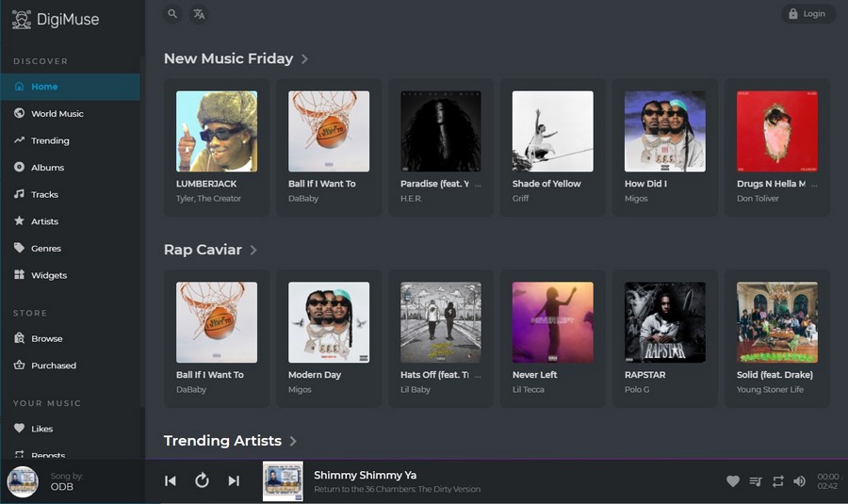Image resolution: width=848 pixels, height=504 pixels.
Task: Click the replay circular arrow button
Action: tap(202, 480)
